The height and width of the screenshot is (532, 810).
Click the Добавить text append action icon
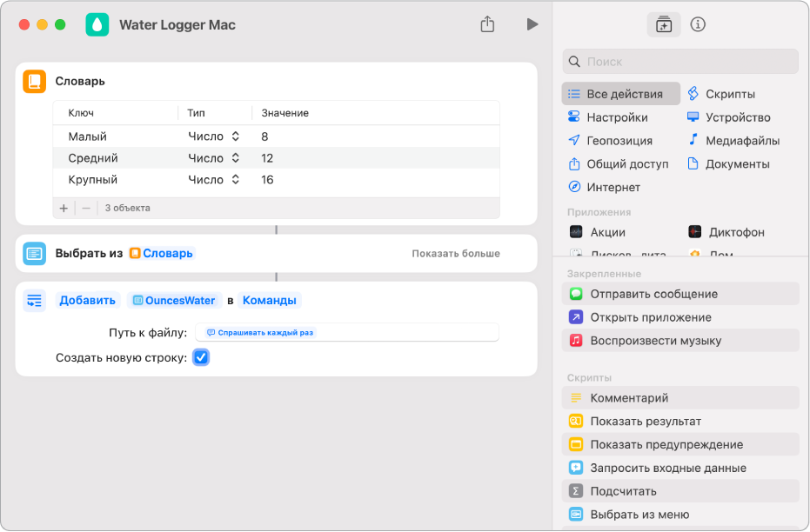tap(35, 300)
